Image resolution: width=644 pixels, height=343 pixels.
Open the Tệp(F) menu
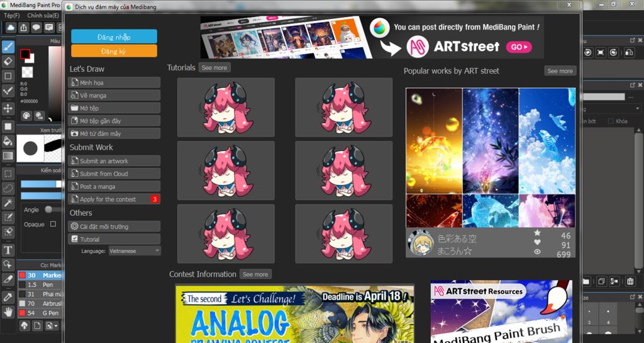11,15
